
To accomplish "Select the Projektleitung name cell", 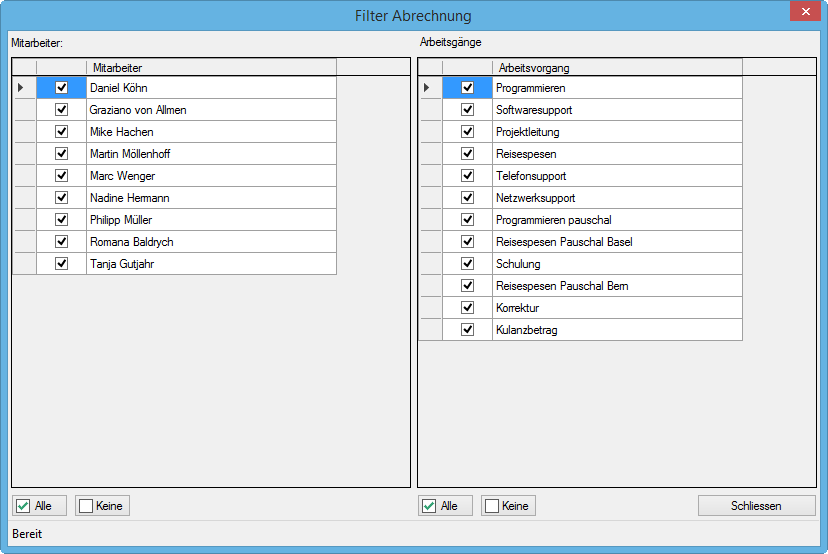I will (617, 132).
